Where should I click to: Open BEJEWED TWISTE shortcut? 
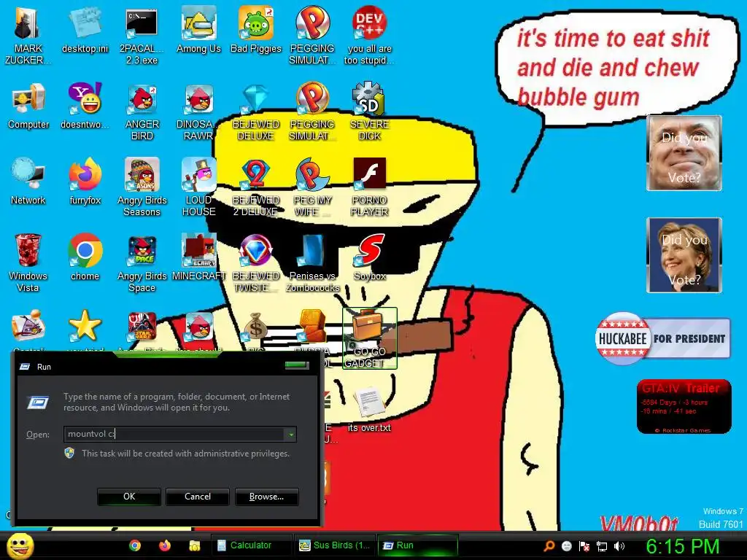[256, 262]
